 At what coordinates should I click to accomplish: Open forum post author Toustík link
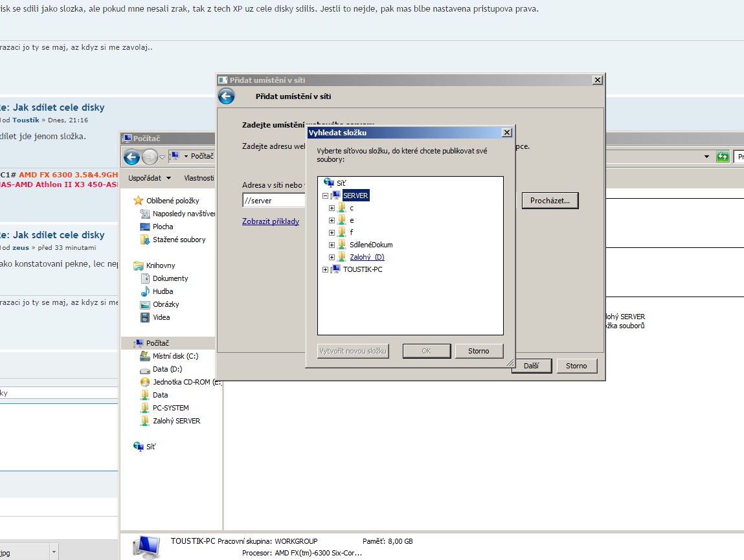[x=26, y=120]
